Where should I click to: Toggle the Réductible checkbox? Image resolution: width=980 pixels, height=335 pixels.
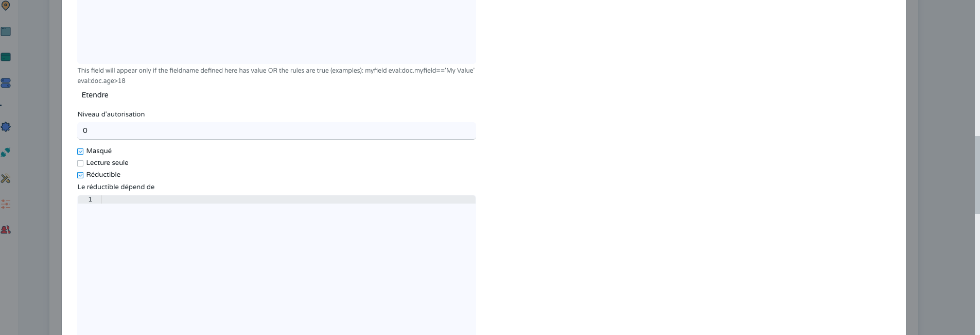point(80,175)
